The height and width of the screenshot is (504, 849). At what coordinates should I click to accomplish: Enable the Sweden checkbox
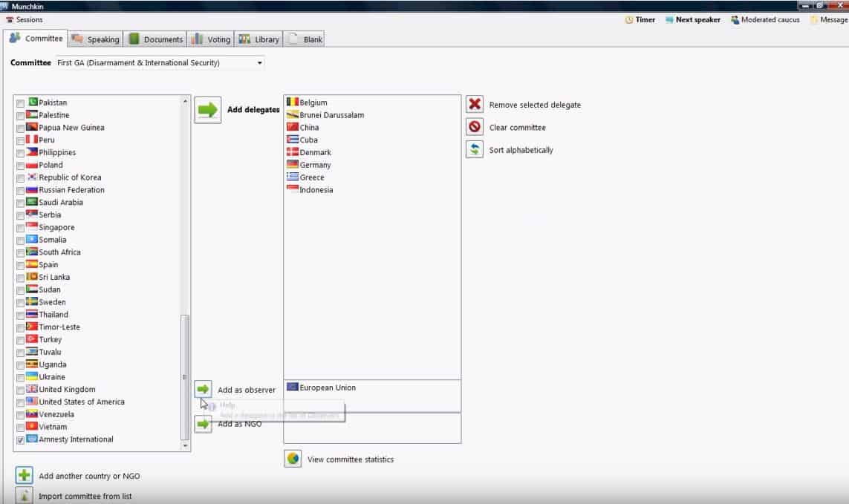click(21, 303)
